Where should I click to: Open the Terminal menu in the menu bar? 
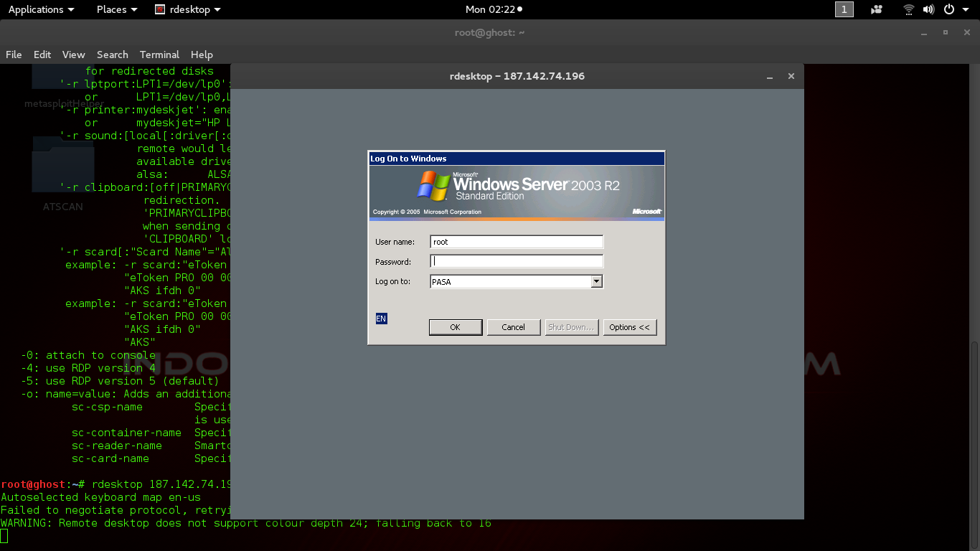pyautogui.click(x=159, y=55)
